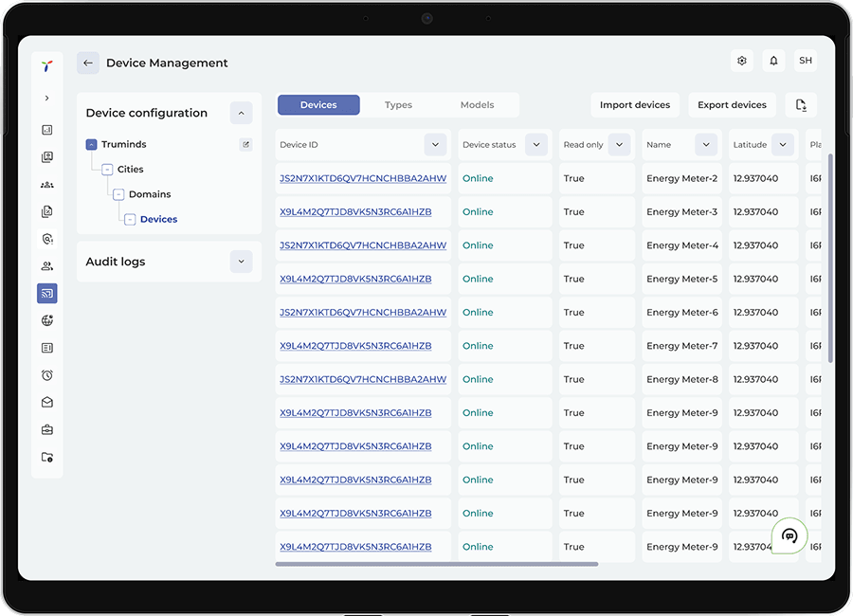The height and width of the screenshot is (616, 853).
Task: Click the briefcase icon in sidebar
Action: coord(47,429)
